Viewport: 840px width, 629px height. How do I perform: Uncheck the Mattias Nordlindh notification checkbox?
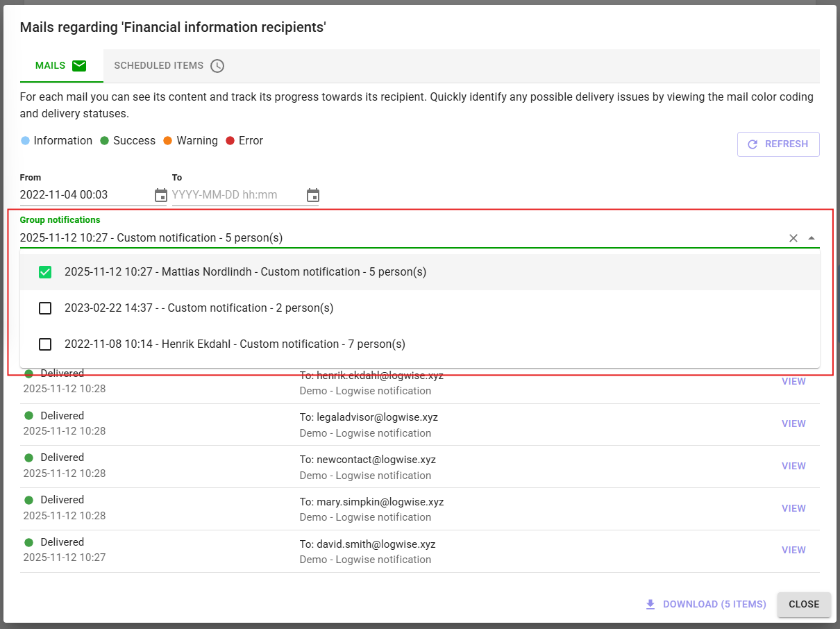coord(45,272)
